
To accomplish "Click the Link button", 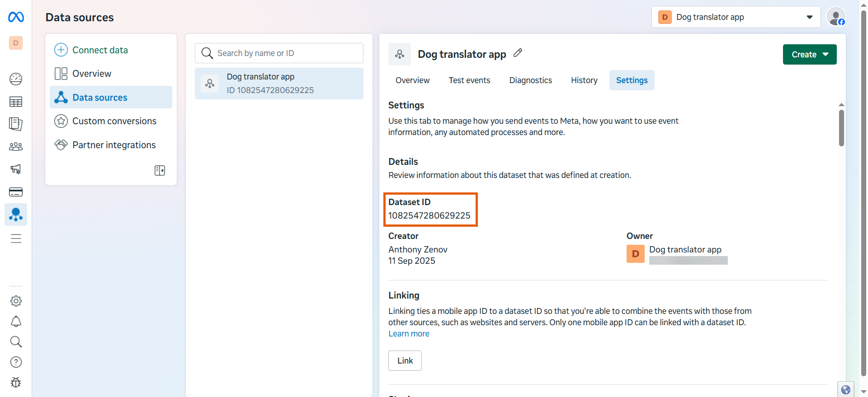I will 405,361.
